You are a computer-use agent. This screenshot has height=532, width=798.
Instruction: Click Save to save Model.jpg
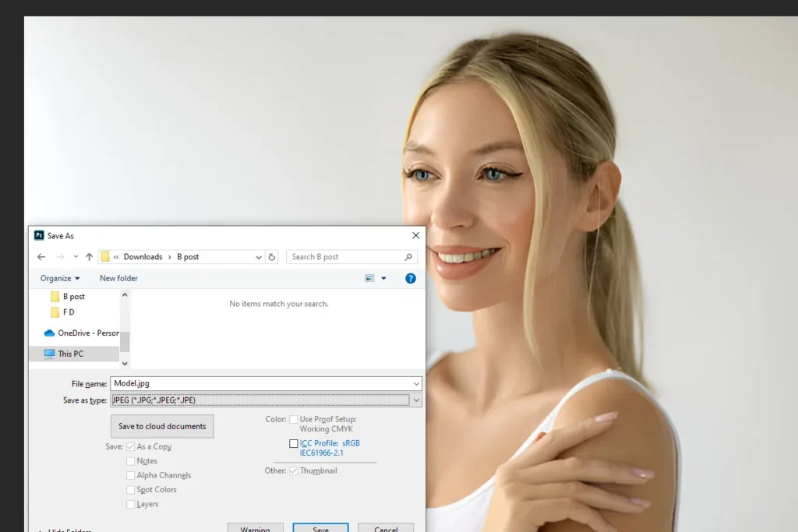320,528
